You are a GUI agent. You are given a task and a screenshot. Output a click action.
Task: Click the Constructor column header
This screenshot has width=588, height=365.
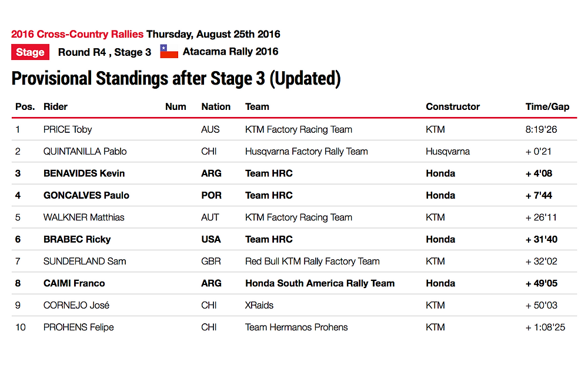click(453, 106)
